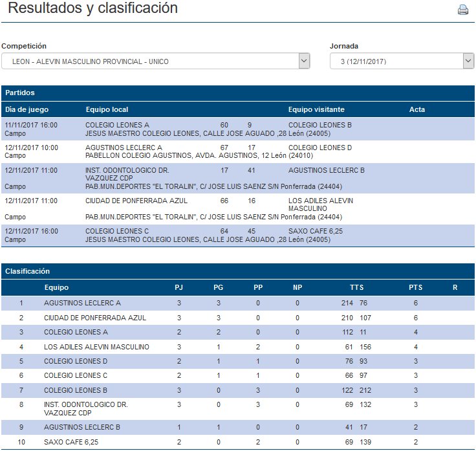Image resolution: width=476 pixels, height=451 pixels.
Task: Select the Acta column header
Action: (x=416, y=109)
